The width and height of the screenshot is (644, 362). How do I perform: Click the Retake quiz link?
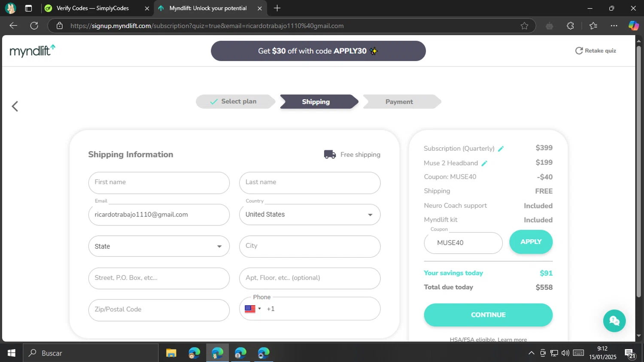coord(595,51)
